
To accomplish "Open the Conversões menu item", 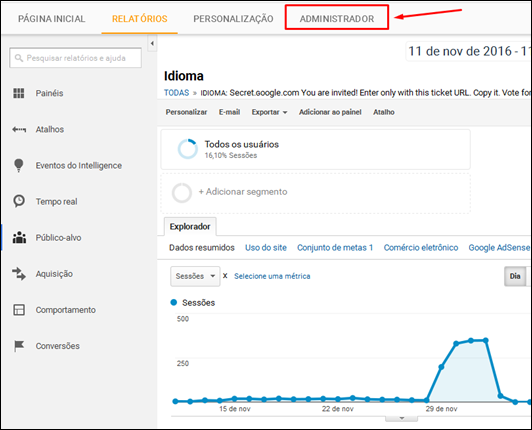I will point(58,346).
